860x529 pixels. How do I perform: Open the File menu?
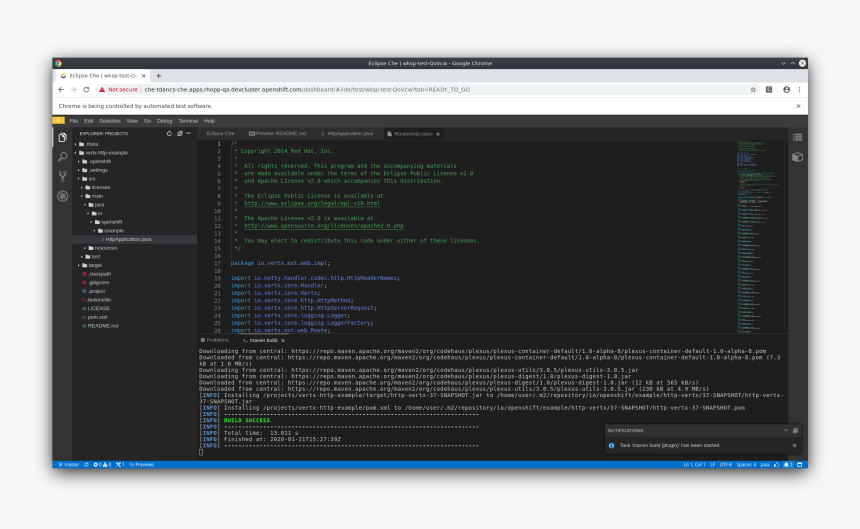click(73, 121)
